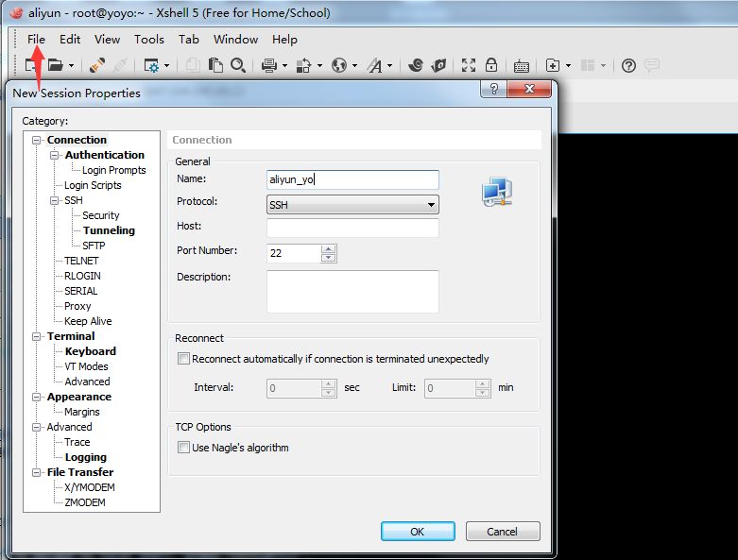Screen dimensions: 738x560
Task: Click the keyboard mapping icon in toolbar
Action: [522, 66]
